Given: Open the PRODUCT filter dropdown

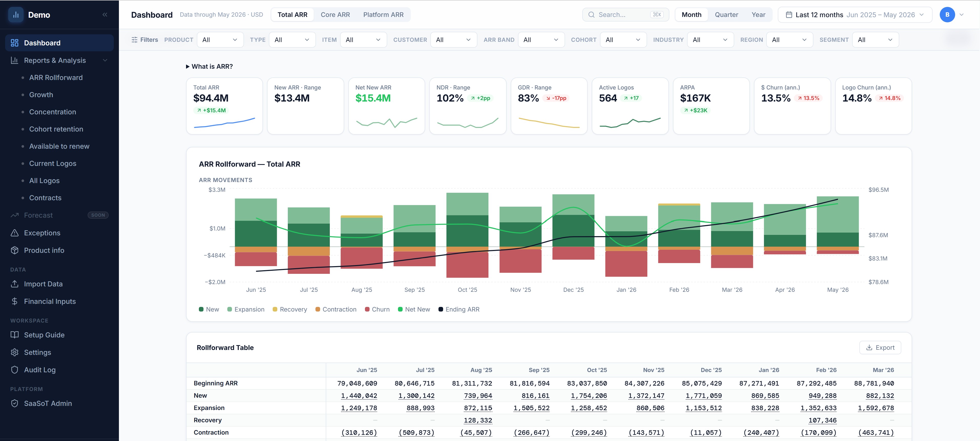Looking at the screenshot, I should pyautogui.click(x=220, y=39).
